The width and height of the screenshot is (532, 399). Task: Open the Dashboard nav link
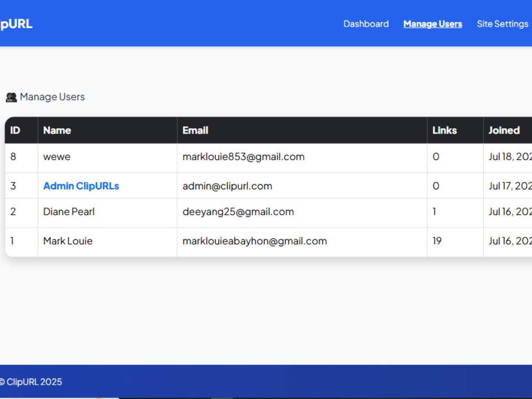click(366, 24)
